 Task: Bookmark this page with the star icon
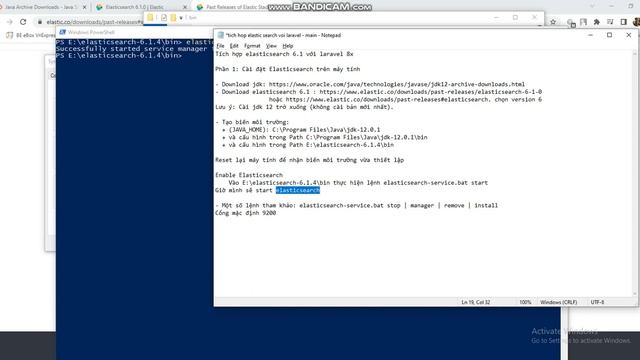pos(553,22)
